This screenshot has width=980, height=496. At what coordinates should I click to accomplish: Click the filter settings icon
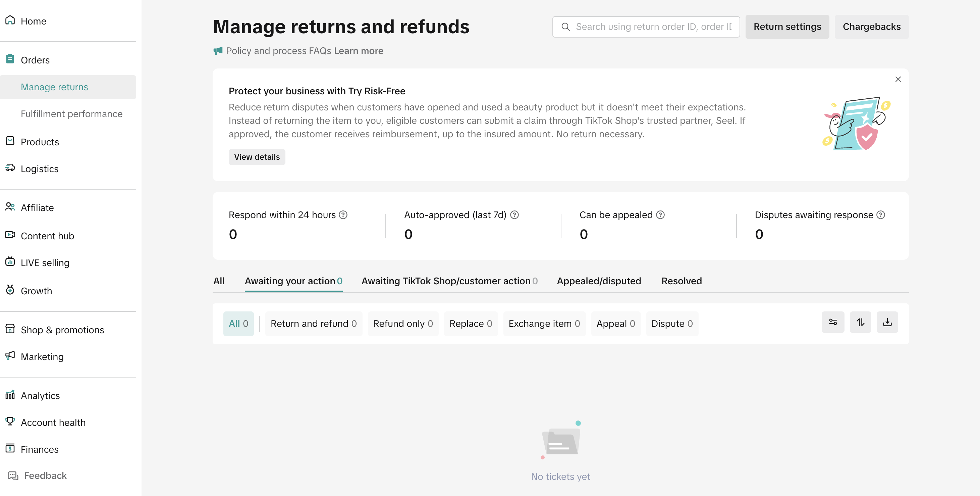[x=833, y=322]
